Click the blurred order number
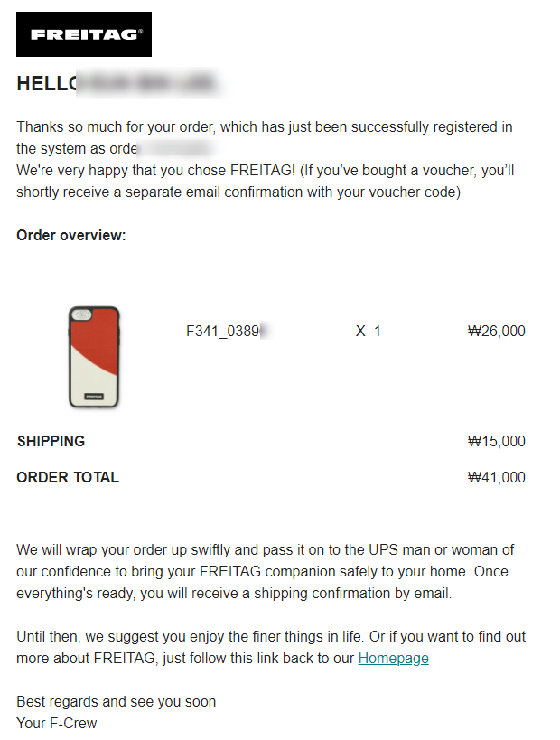 [176, 149]
